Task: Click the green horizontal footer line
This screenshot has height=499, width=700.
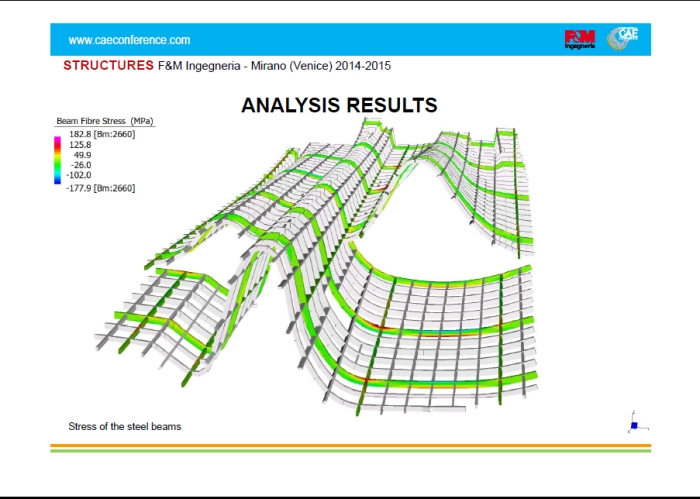Action: point(350,451)
